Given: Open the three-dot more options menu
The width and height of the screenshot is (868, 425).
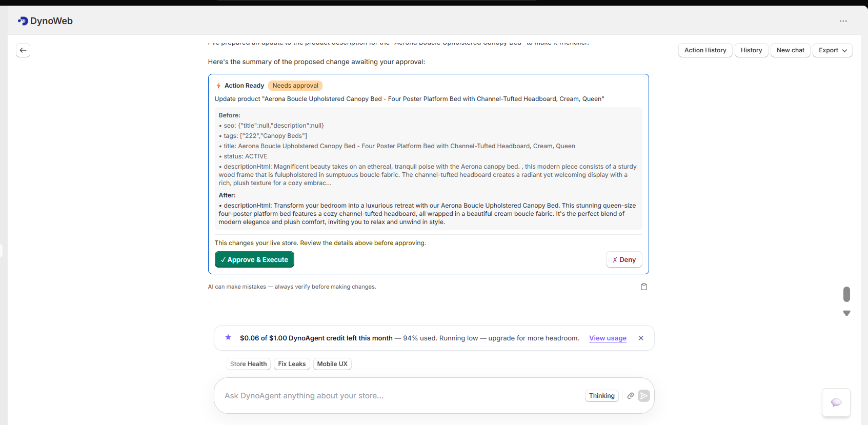Looking at the screenshot, I should (x=843, y=21).
